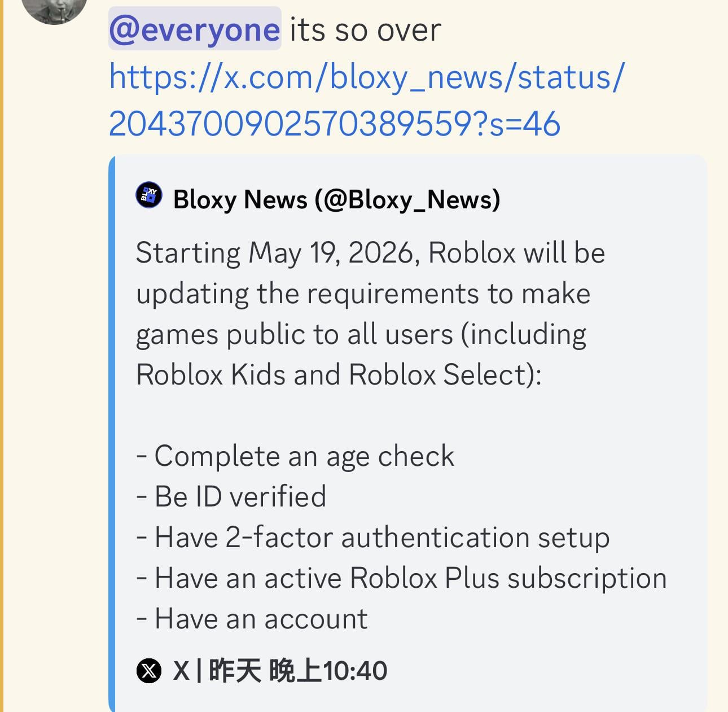Click 'games public to all users' text
This screenshot has height=712, width=728.
295,334
